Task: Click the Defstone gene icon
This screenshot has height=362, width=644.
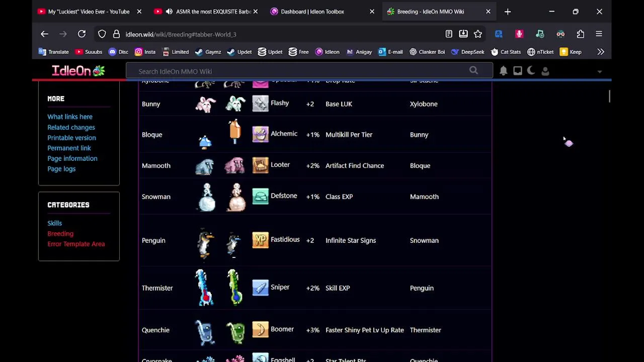Action: (260, 197)
